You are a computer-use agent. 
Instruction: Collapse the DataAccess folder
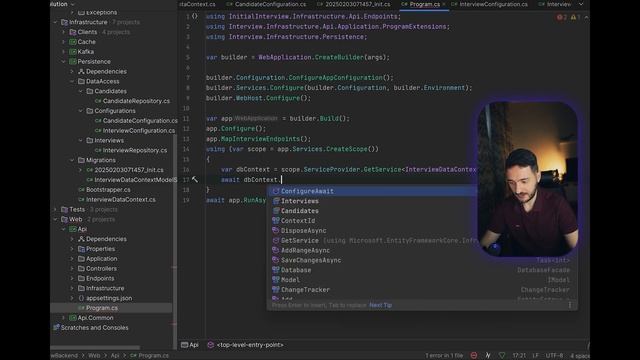(x=72, y=81)
